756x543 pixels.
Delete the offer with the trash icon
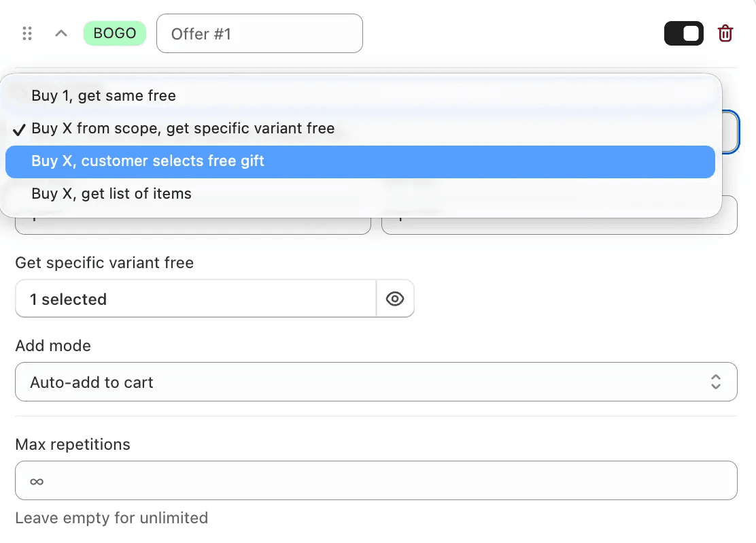(x=725, y=33)
